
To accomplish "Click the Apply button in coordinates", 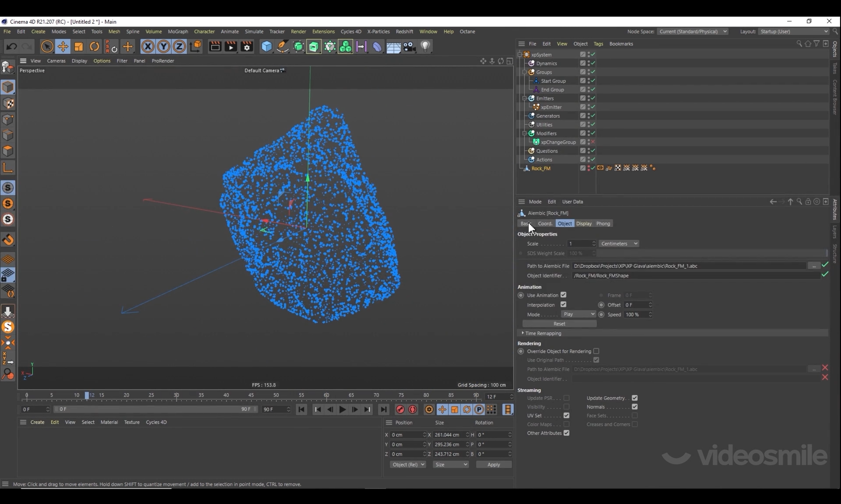I will [493, 465].
